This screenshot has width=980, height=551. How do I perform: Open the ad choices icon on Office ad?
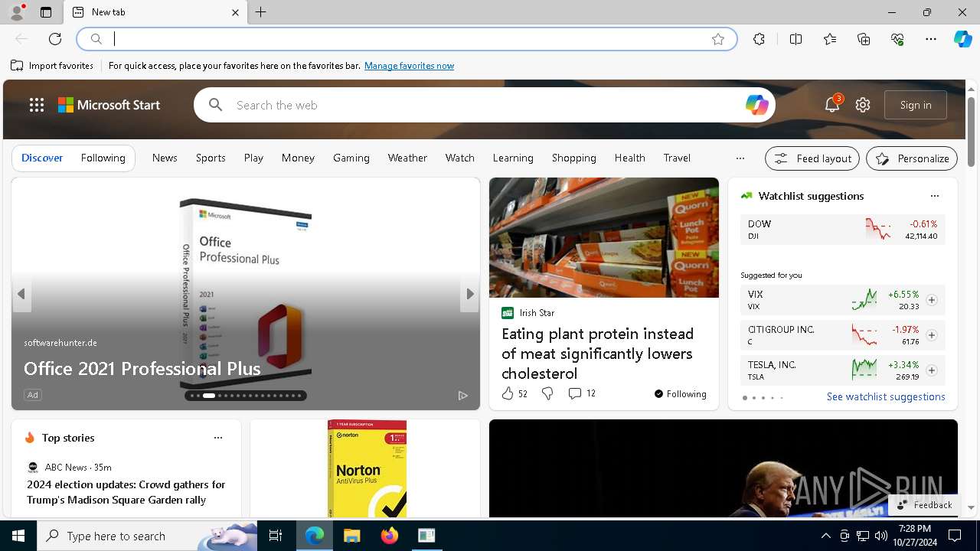(x=462, y=395)
